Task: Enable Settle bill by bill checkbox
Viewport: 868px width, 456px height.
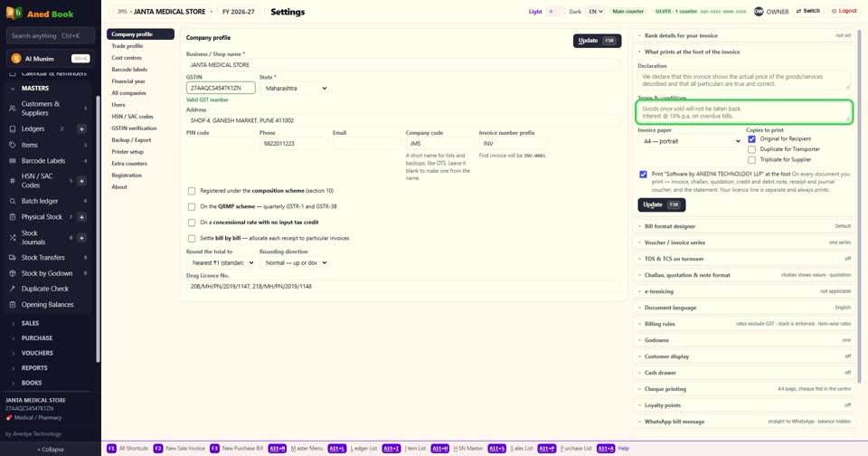Action: tap(192, 238)
